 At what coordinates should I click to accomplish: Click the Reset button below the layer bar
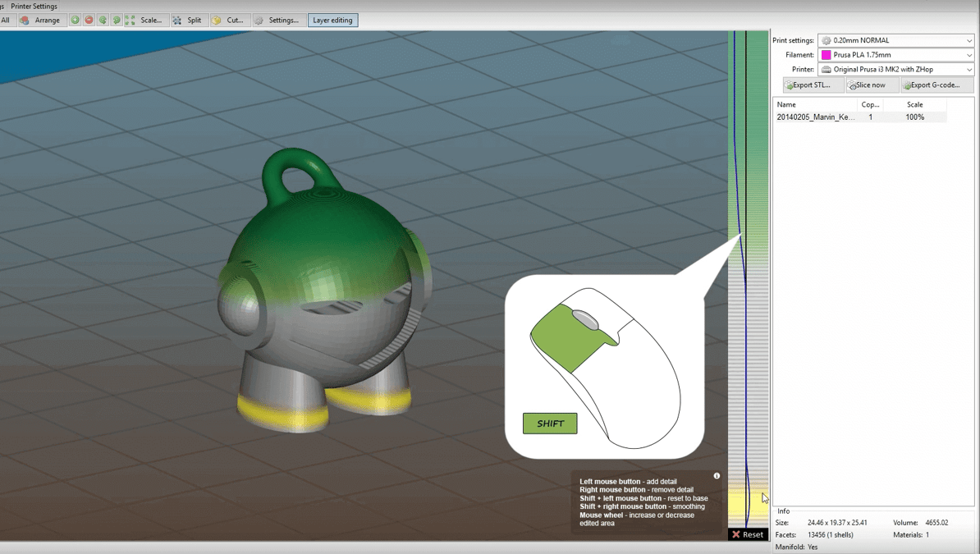coord(748,534)
